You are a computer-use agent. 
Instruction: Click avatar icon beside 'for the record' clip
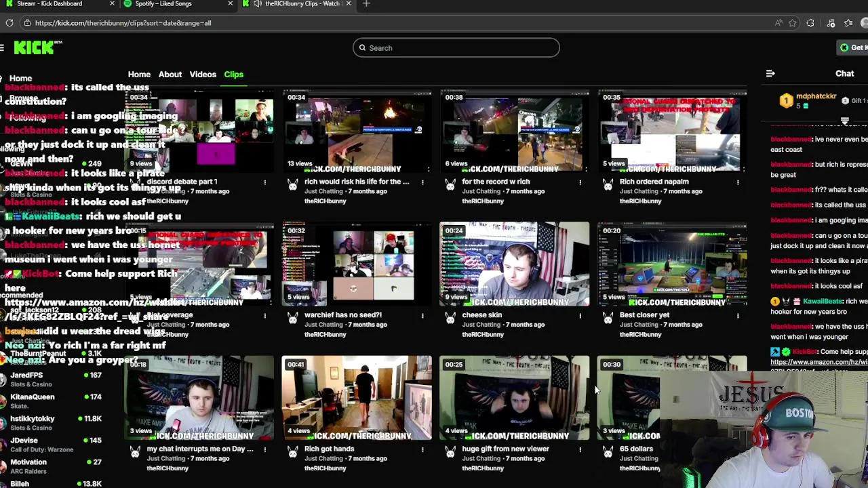[450, 184]
